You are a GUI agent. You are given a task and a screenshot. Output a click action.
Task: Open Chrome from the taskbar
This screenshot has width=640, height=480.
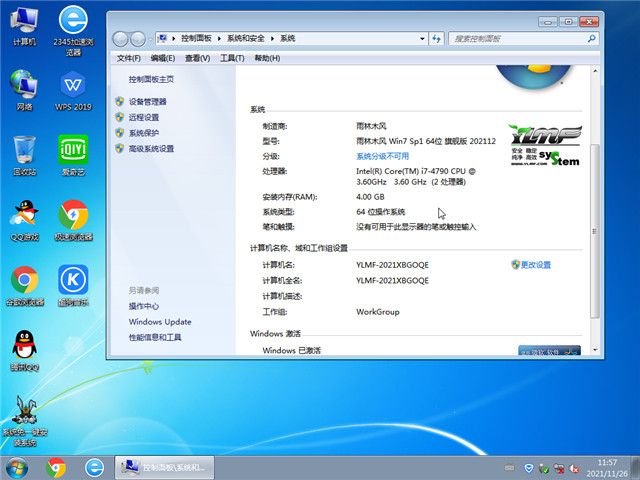(56, 468)
